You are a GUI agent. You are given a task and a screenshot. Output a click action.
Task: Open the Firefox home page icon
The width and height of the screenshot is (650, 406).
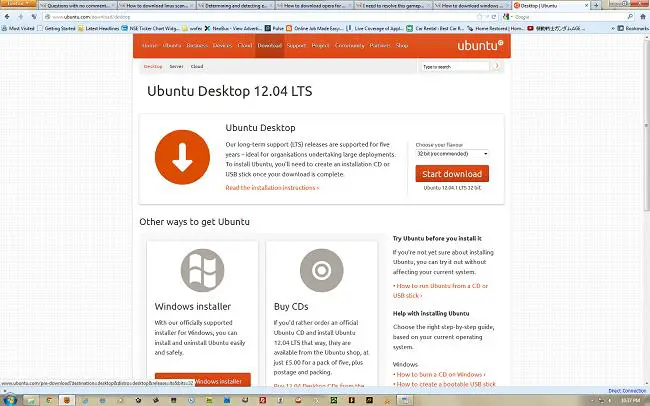pyautogui.click(x=643, y=17)
